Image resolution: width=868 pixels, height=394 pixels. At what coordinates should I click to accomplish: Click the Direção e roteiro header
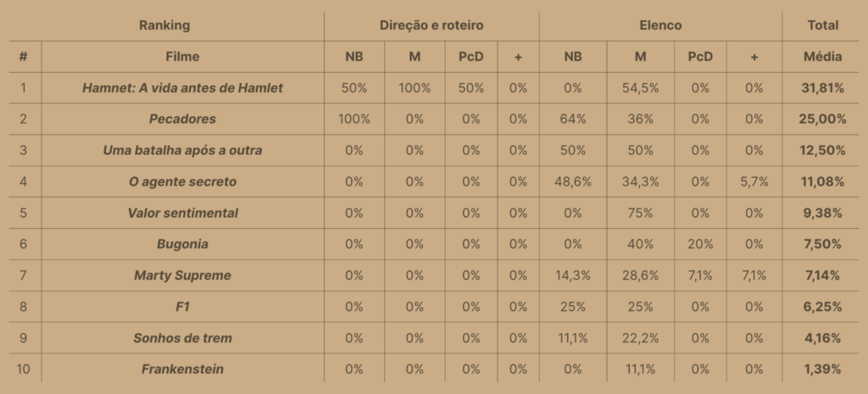click(x=431, y=25)
